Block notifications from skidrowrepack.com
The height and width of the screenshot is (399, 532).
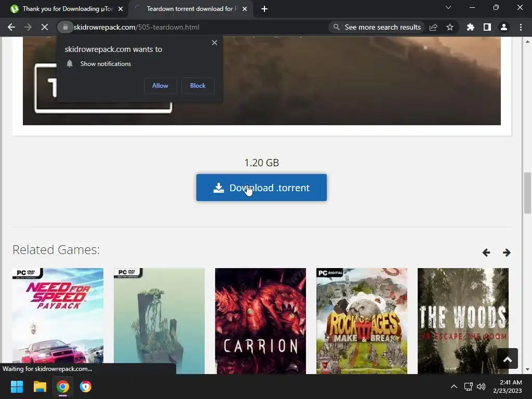198,86
